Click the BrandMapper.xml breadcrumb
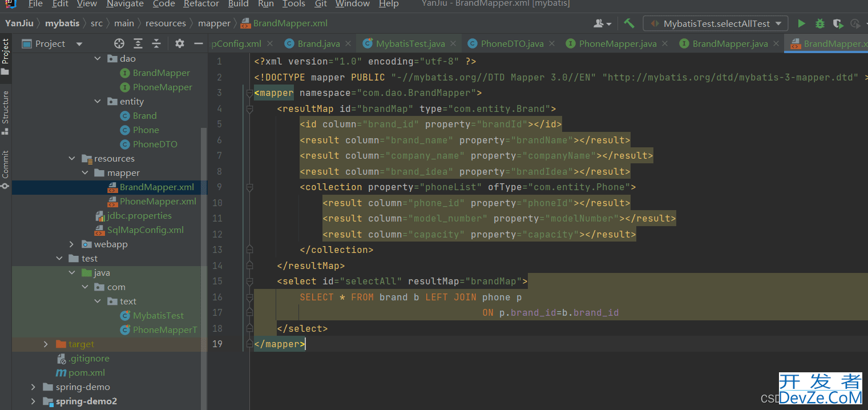868x410 pixels. click(284, 23)
